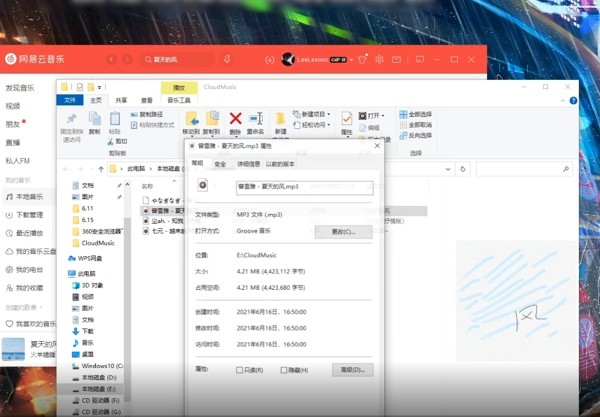Click the 固定到快速访问 pin icon
This screenshot has width=600, height=417.
click(72, 119)
